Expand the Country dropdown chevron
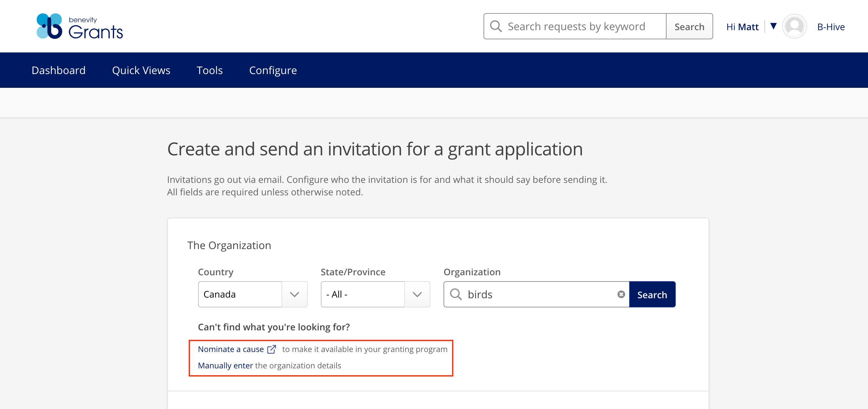Screen dimensions: 868x409 pyautogui.click(x=295, y=294)
